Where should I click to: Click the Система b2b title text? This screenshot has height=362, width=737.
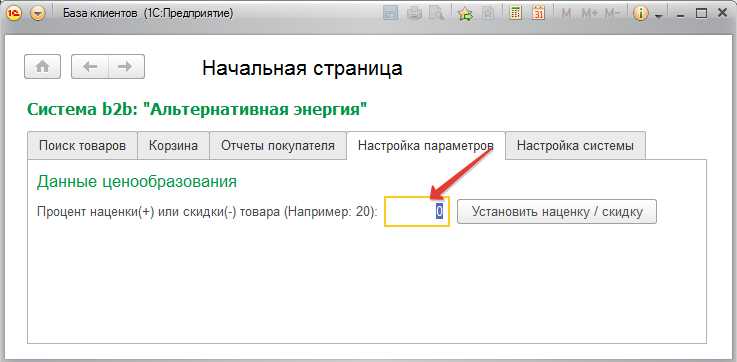click(x=197, y=110)
